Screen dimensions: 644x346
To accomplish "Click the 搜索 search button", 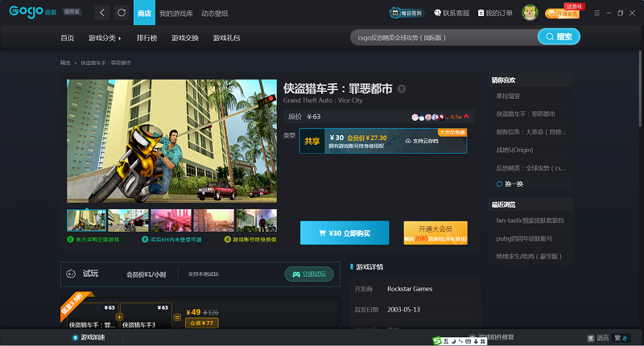I will coord(559,36).
